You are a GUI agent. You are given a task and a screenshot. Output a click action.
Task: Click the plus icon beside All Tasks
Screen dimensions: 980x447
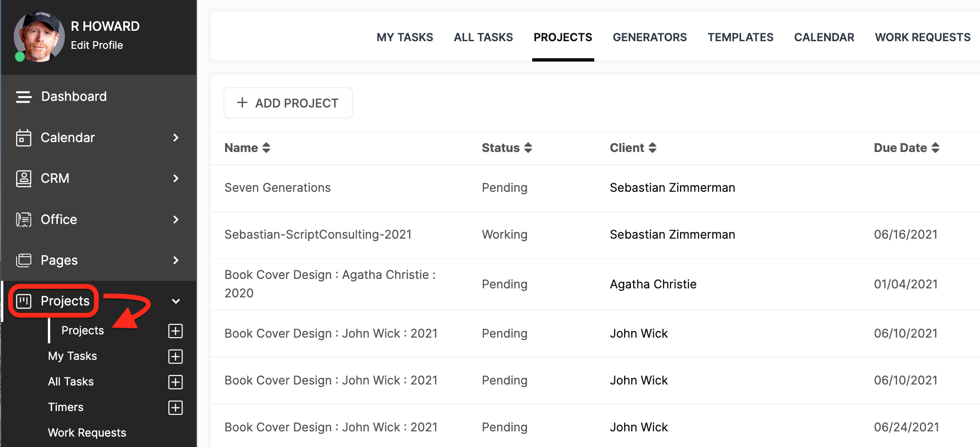(x=176, y=382)
